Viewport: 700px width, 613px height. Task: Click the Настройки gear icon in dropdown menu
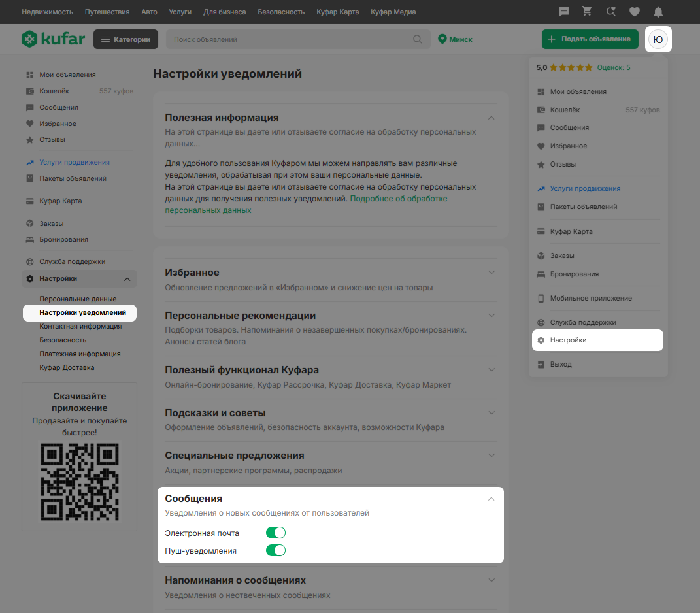coord(541,340)
